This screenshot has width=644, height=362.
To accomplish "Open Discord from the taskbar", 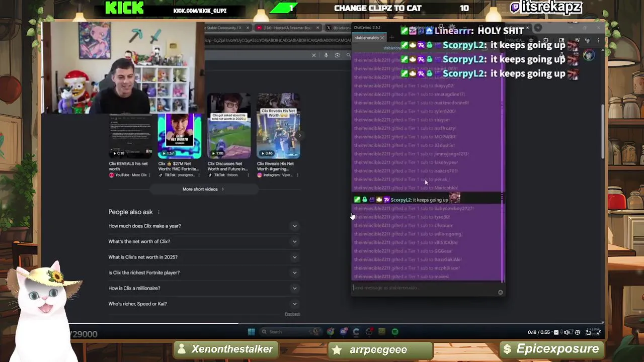I will tap(343, 331).
